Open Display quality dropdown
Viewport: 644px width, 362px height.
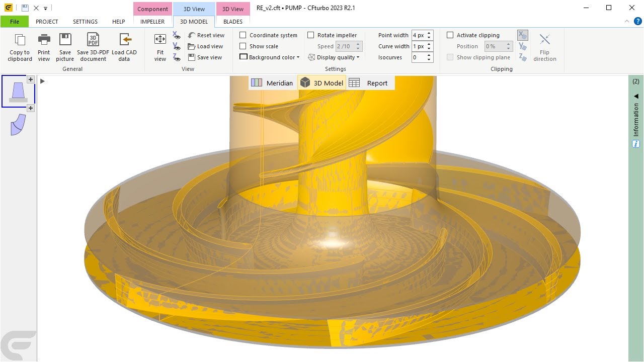click(334, 57)
